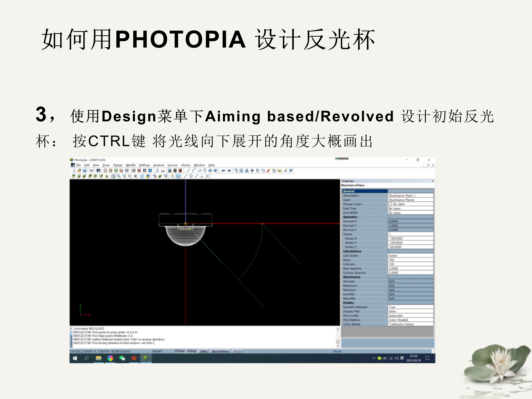532x399 pixels.
Task: Click the Illum Planes status button
Action: click(x=220, y=351)
